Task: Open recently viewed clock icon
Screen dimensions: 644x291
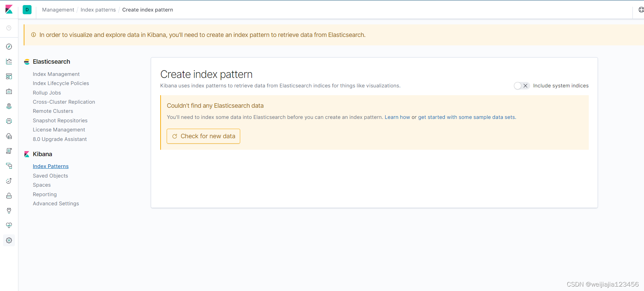Action: click(9, 28)
